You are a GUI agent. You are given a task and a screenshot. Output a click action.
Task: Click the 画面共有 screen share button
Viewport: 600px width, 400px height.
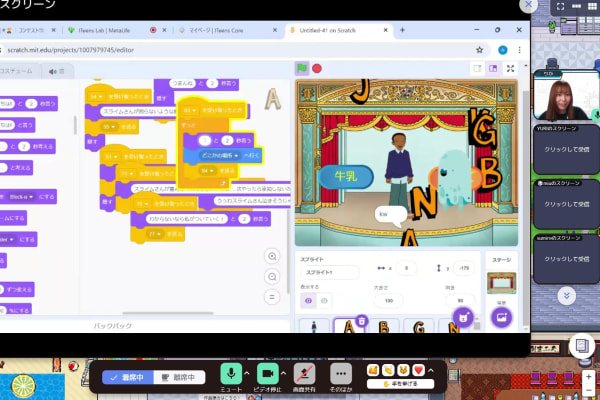(304, 376)
